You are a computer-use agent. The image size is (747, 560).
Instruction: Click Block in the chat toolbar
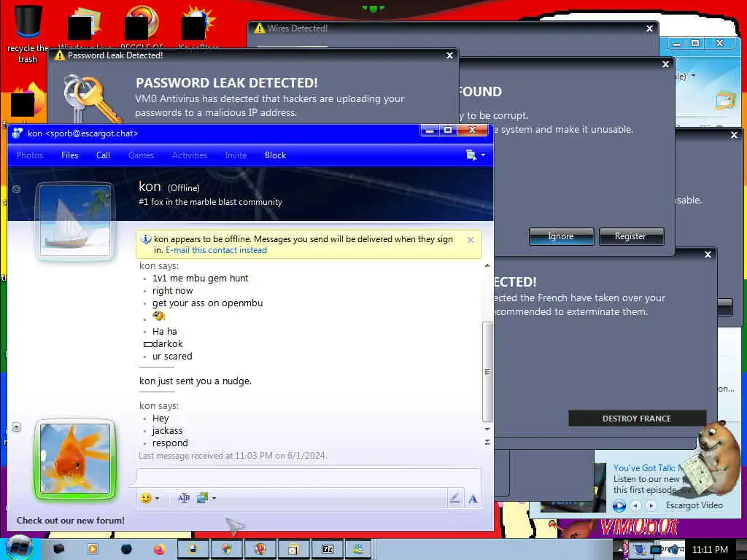click(275, 155)
